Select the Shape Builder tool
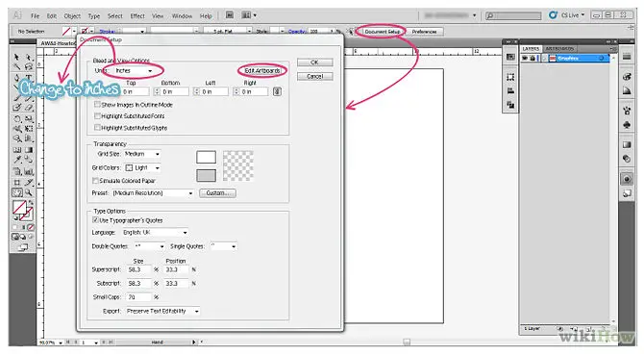Image resolution: width=644 pixels, height=354 pixels. pyautogui.click(x=17, y=139)
